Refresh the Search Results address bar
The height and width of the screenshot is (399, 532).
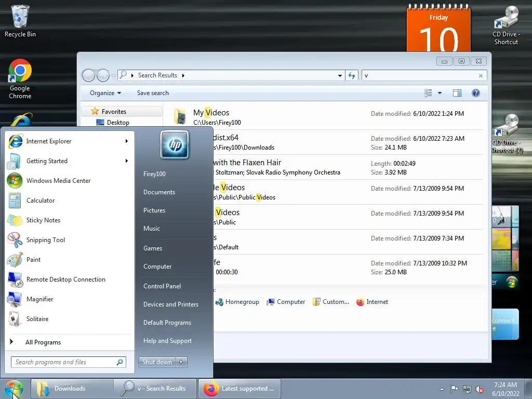coord(352,75)
